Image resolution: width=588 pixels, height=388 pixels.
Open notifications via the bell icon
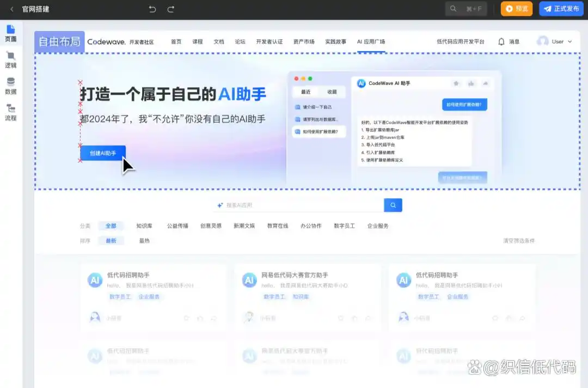pos(501,41)
